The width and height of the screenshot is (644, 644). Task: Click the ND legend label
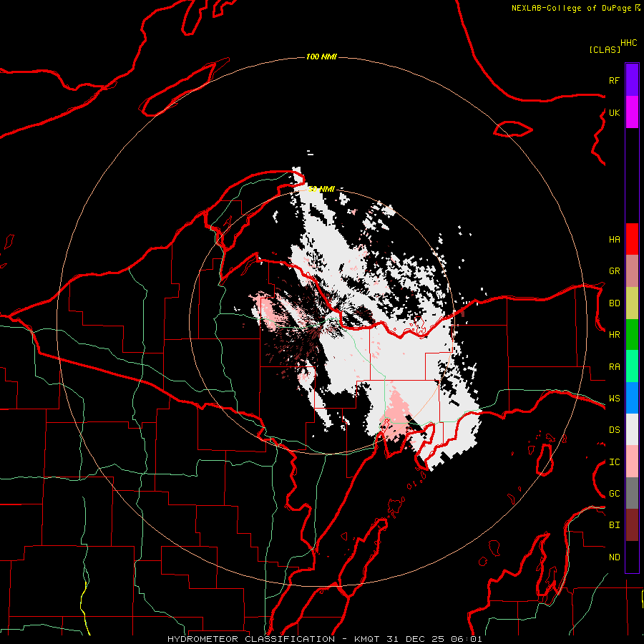[614, 557]
